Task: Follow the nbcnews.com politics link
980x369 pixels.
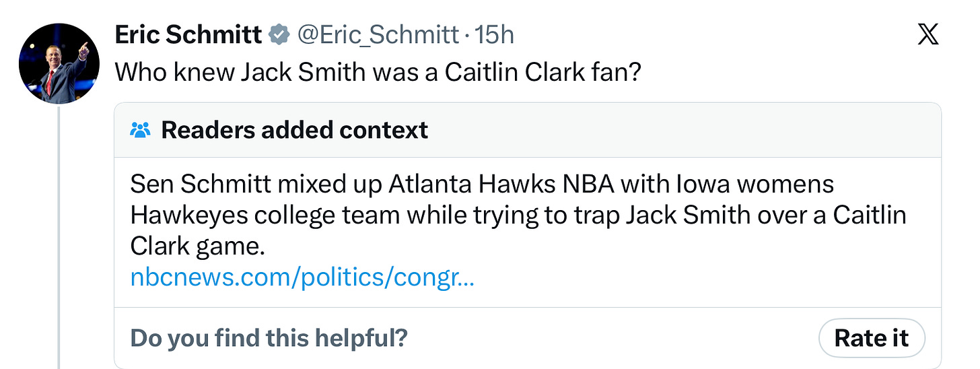Action: tap(302, 278)
